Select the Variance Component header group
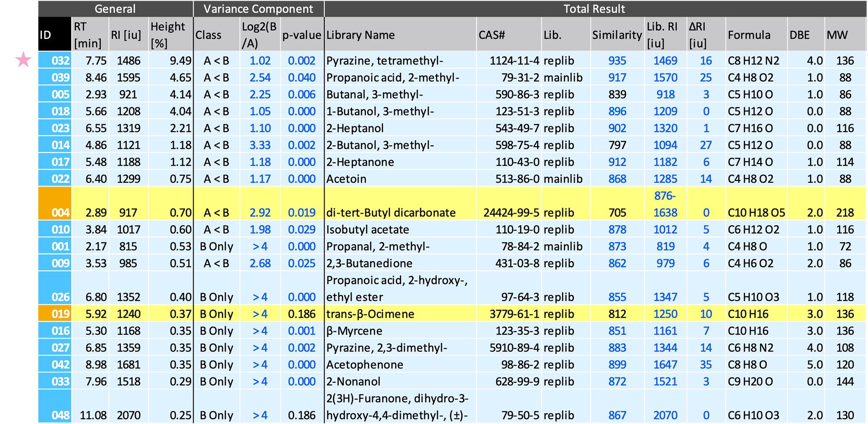 pos(258,9)
